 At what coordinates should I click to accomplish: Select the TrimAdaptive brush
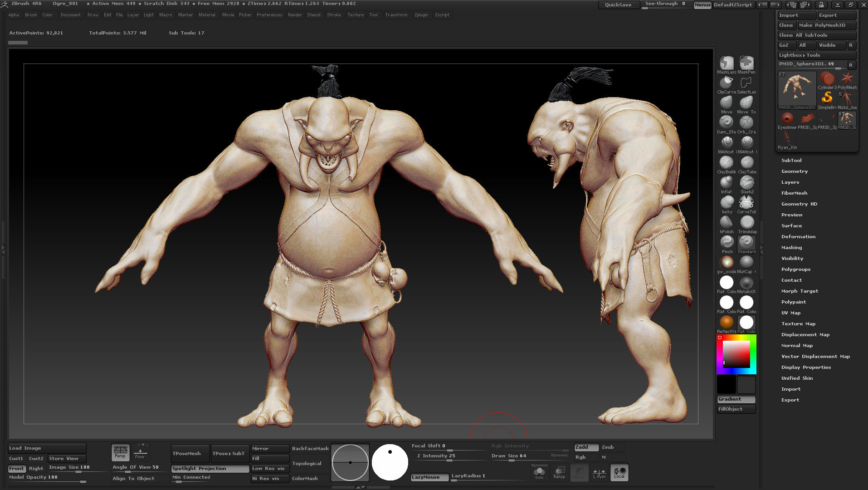746,222
